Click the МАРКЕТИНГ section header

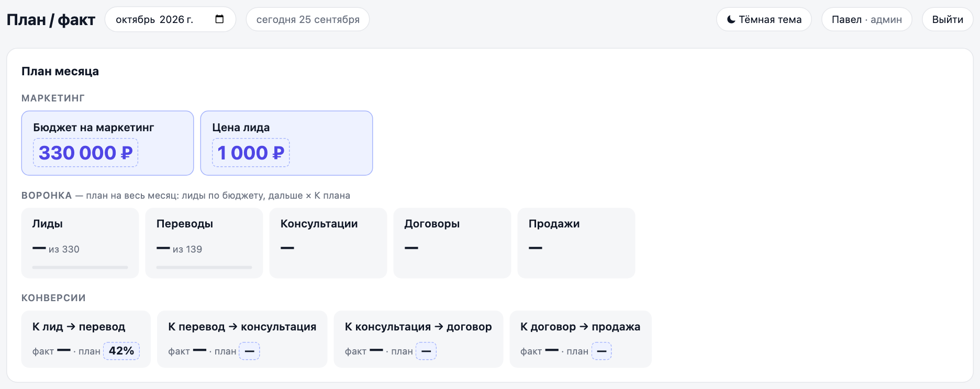pyautogui.click(x=53, y=98)
